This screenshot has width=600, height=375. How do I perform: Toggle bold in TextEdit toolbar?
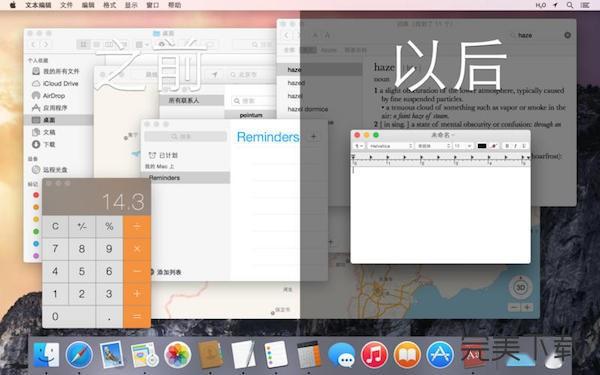click(507, 146)
